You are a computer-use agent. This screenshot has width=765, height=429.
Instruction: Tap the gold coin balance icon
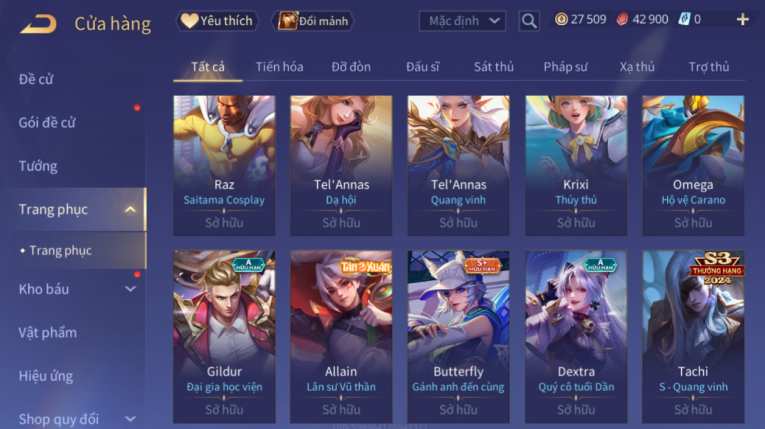tap(561, 20)
